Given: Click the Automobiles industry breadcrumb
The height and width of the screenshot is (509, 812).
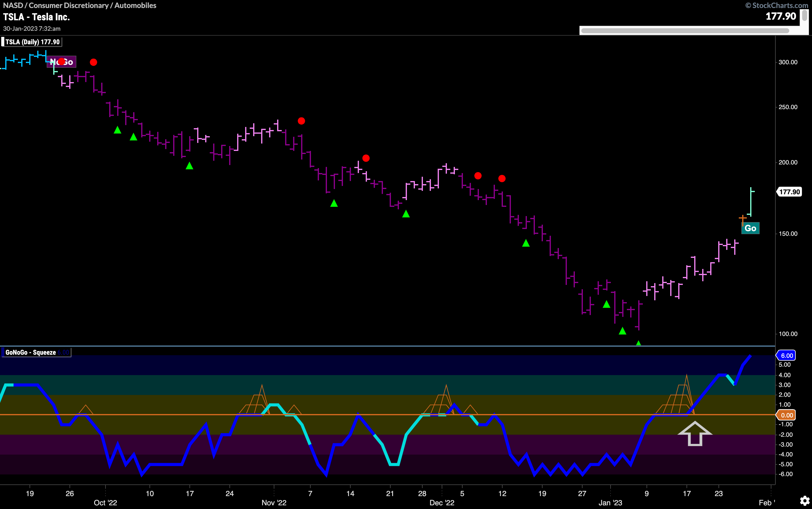Looking at the screenshot, I should 135,6.
